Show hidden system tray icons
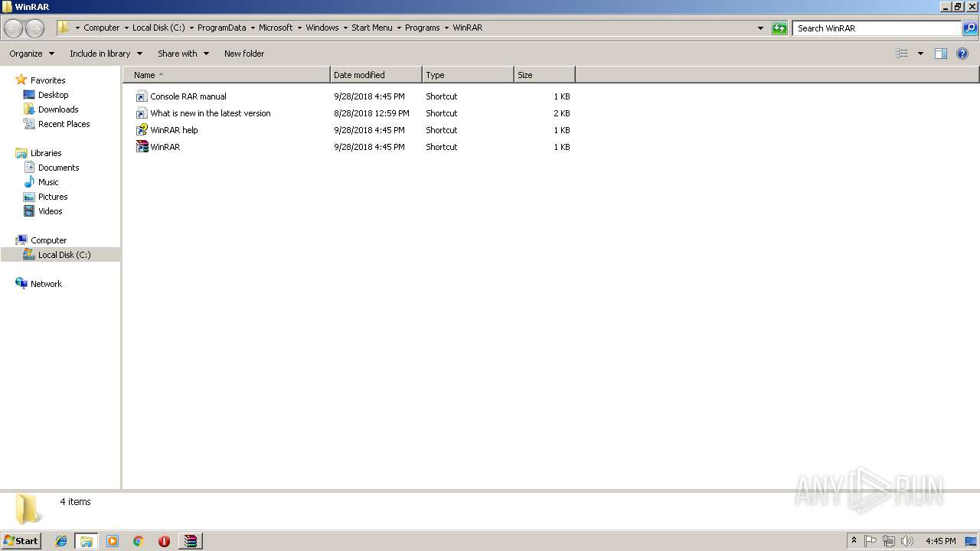This screenshot has height=551, width=980. point(854,541)
